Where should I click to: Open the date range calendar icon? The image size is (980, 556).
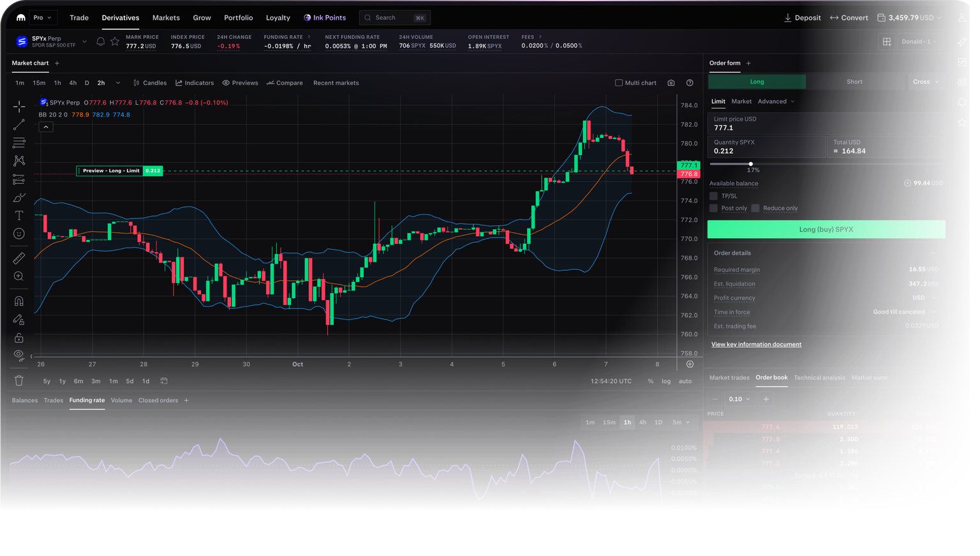click(164, 381)
